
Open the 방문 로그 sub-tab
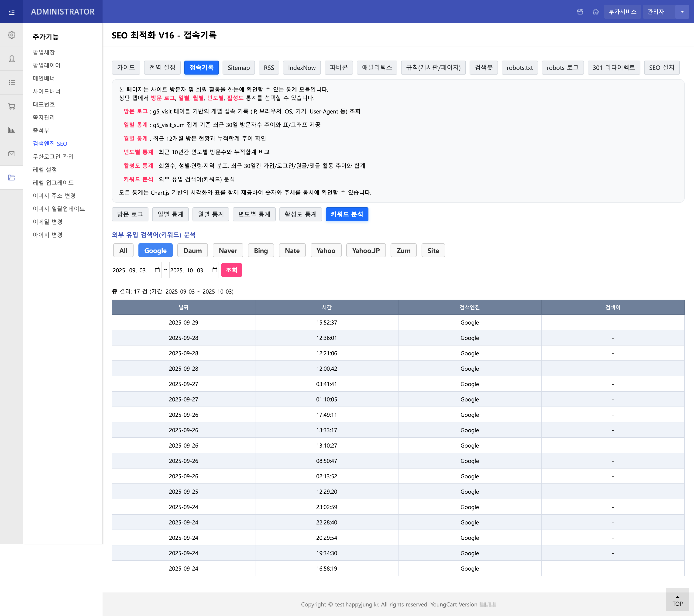point(130,214)
